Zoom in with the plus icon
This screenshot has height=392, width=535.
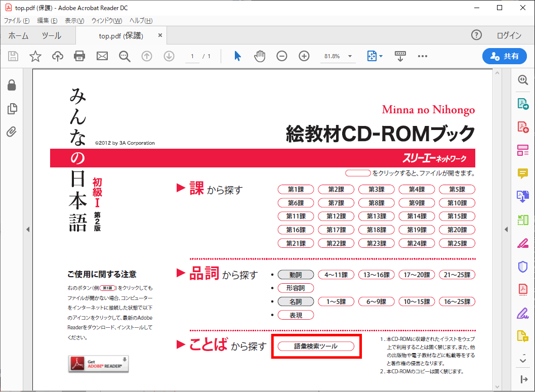(x=304, y=56)
